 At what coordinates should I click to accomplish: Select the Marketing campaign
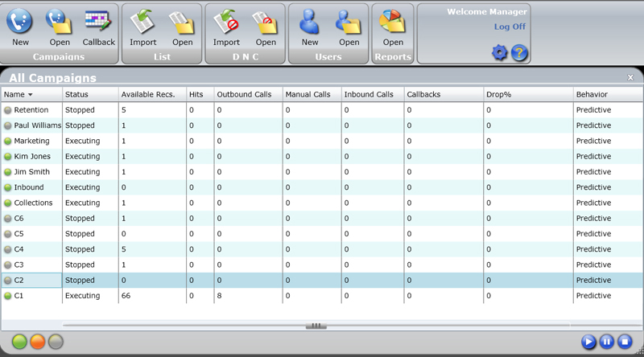tap(322, 141)
